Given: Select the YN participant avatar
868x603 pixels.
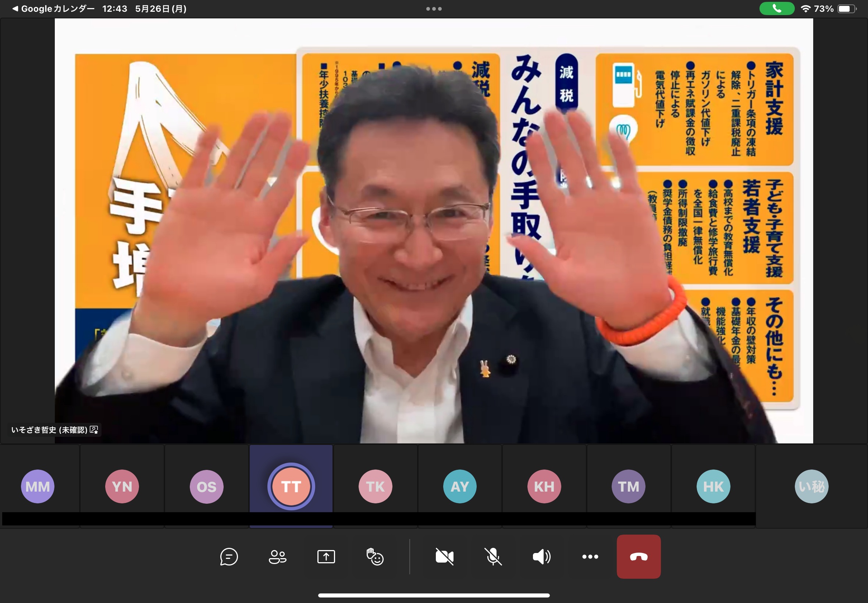Looking at the screenshot, I should click(x=122, y=486).
